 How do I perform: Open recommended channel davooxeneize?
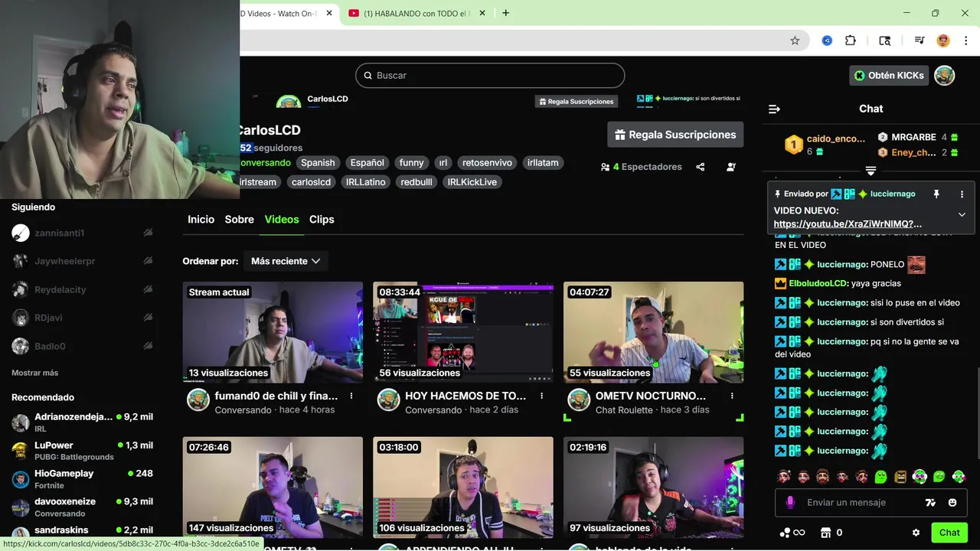pyautogui.click(x=83, y=507)
